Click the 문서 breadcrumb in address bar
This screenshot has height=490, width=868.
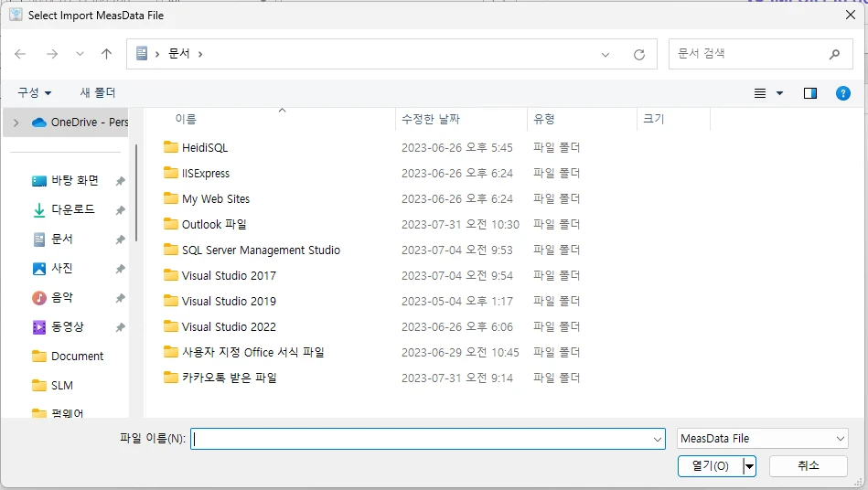click(178, 54)
